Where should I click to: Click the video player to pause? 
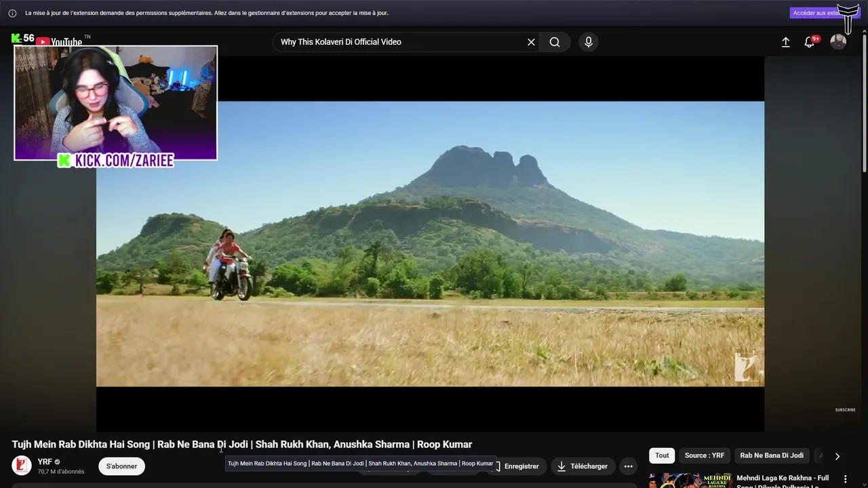pyautogui.click(x=430, y=244)
